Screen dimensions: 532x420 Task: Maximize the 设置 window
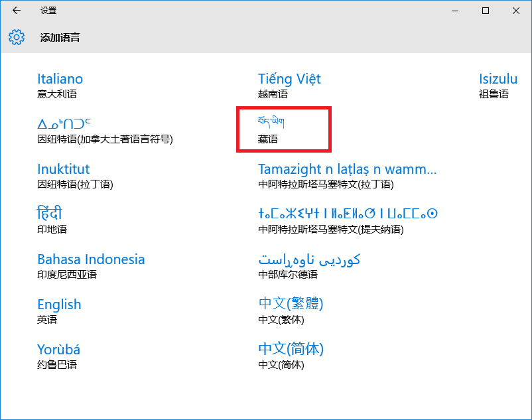pos(486,11)
